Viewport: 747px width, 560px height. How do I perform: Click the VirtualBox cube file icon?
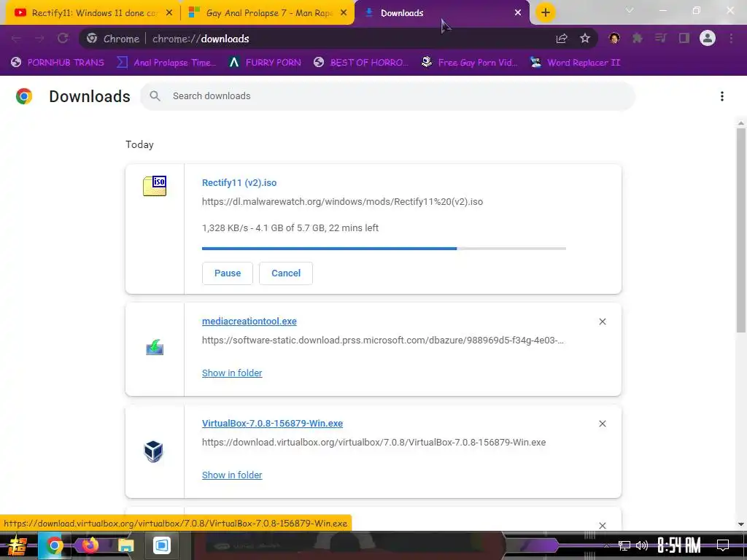tap(153, 451)
